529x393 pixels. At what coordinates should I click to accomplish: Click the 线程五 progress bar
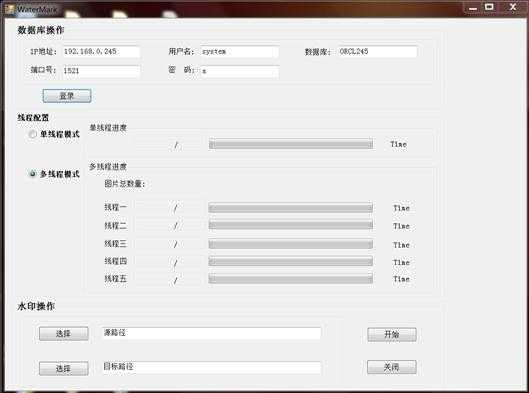click(290, 279)
